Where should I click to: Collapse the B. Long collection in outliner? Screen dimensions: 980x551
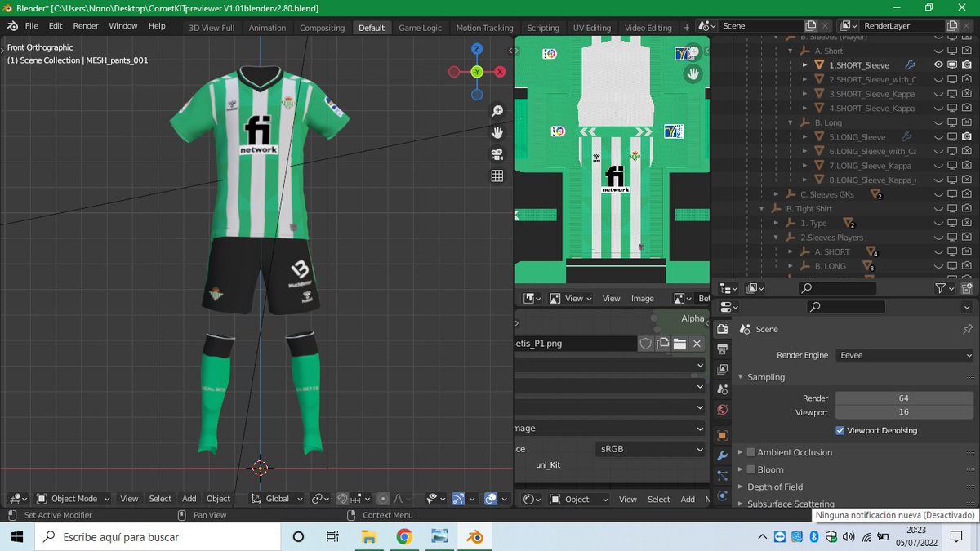(x=791, y=122)
